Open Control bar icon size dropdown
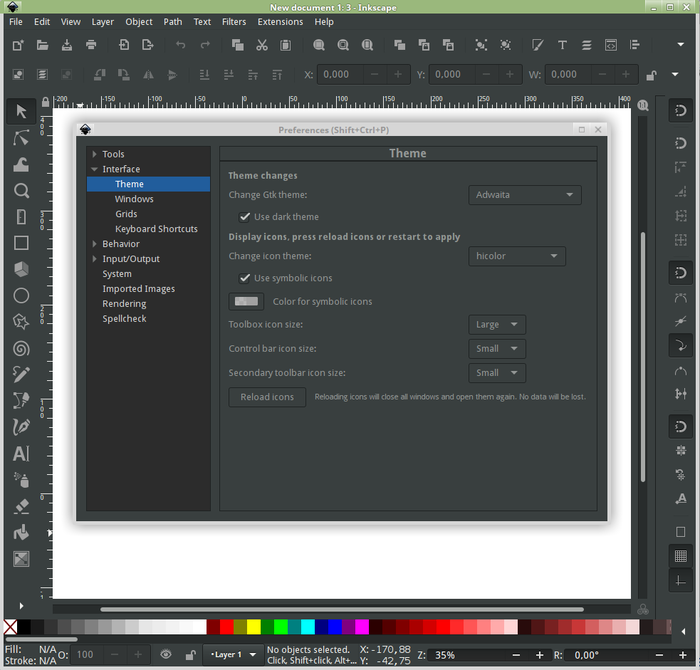Image resolution: width=700 pixels, height=670 pixels. tap(497, 349)
